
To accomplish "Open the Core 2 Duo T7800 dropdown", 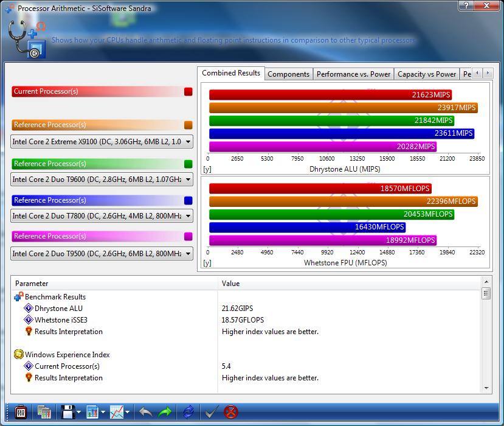I will (x=102, y=216).
